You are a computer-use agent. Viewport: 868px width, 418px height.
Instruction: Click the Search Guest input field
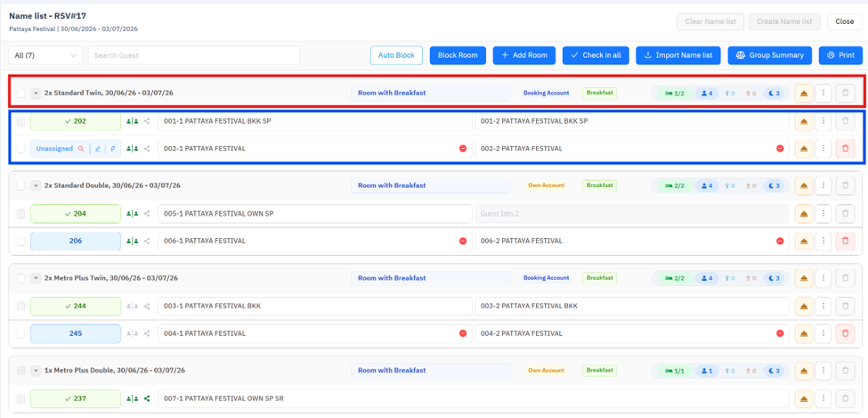pyautogui.click(x=194, y=55)
